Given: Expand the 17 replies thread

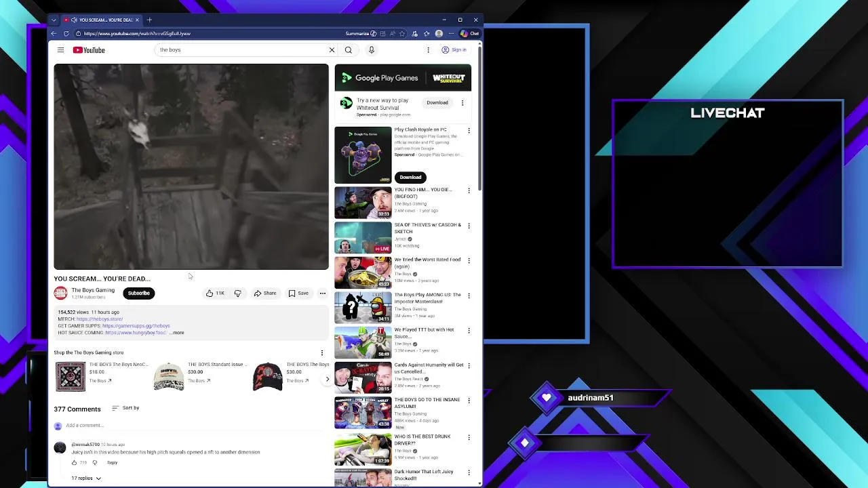Looking at the screenshot, I should point(86,479).
